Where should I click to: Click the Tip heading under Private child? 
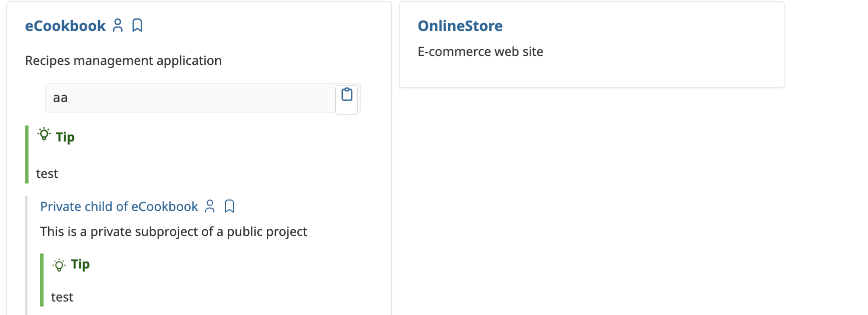(80, 264)
